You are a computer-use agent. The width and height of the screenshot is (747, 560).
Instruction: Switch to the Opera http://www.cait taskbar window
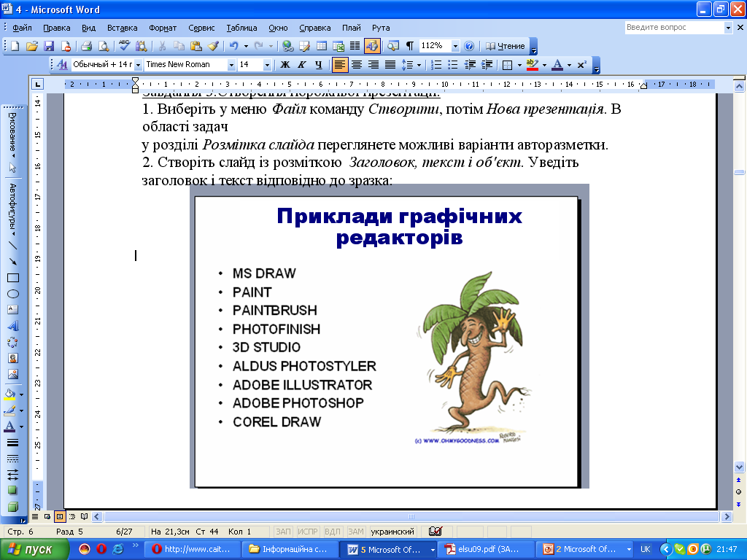point(191,550)
